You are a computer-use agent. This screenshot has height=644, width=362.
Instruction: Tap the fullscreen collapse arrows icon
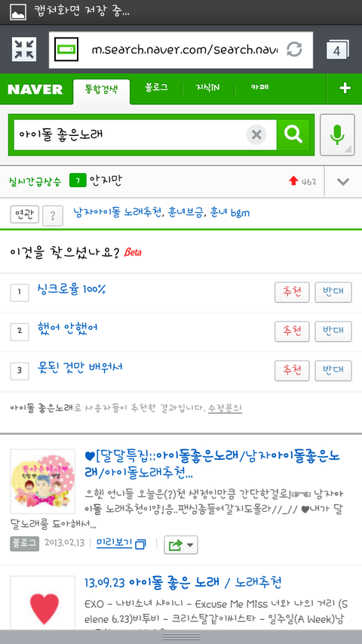click(24, 50)
